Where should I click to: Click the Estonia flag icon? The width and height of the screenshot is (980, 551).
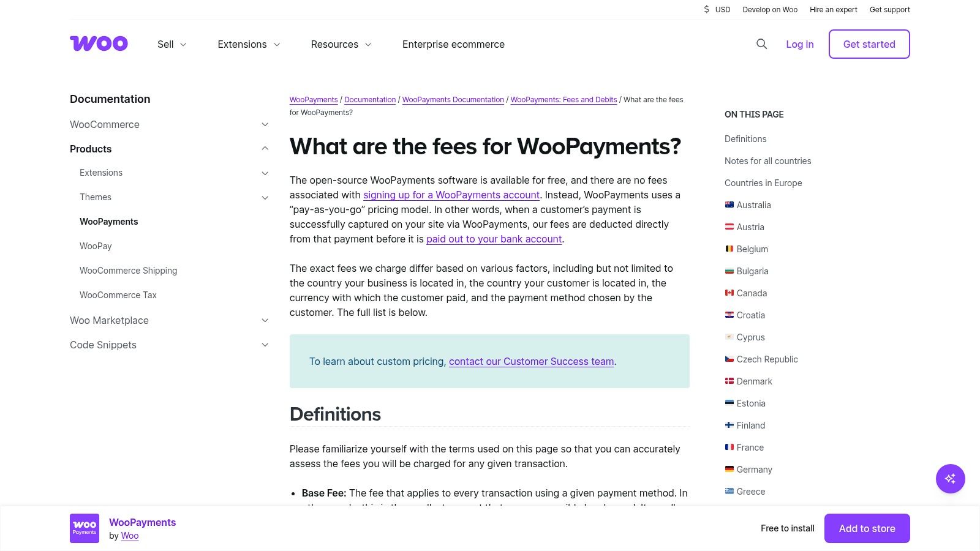[729, 403]
